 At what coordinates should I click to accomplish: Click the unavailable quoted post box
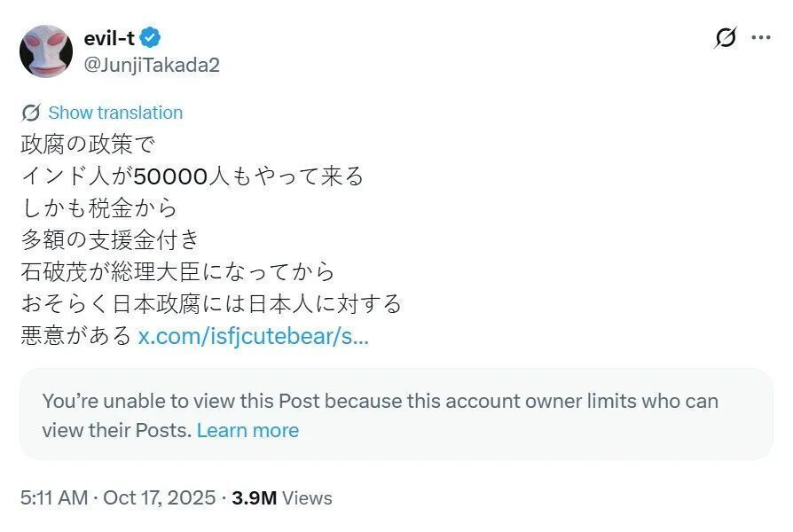pos(396,414)
